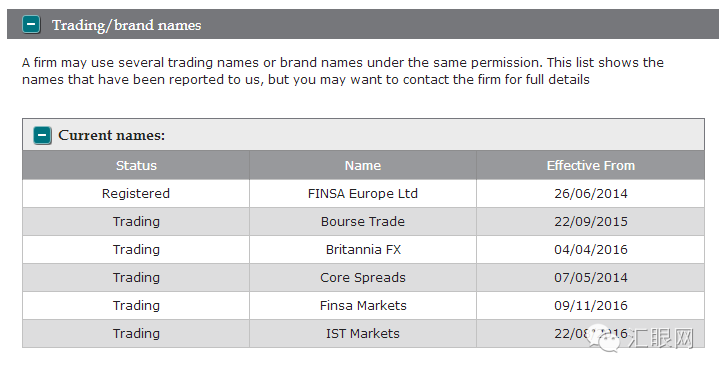Select the Status column header

[x=136, y=165]
